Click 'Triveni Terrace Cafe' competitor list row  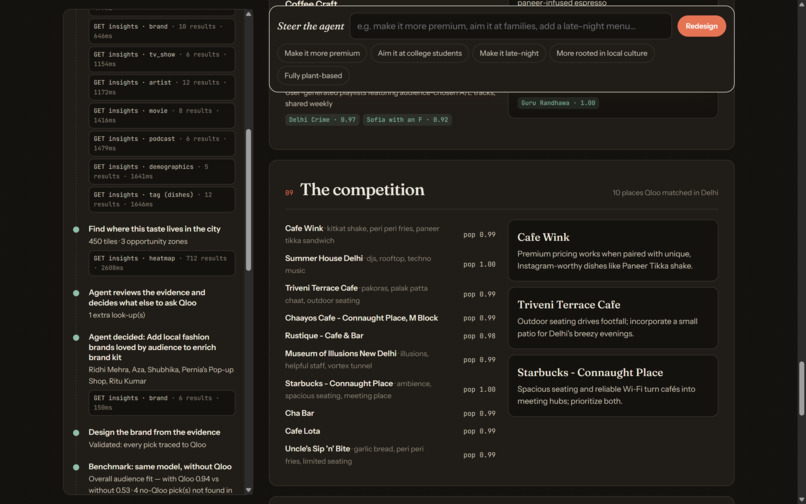tap(390, 294)
